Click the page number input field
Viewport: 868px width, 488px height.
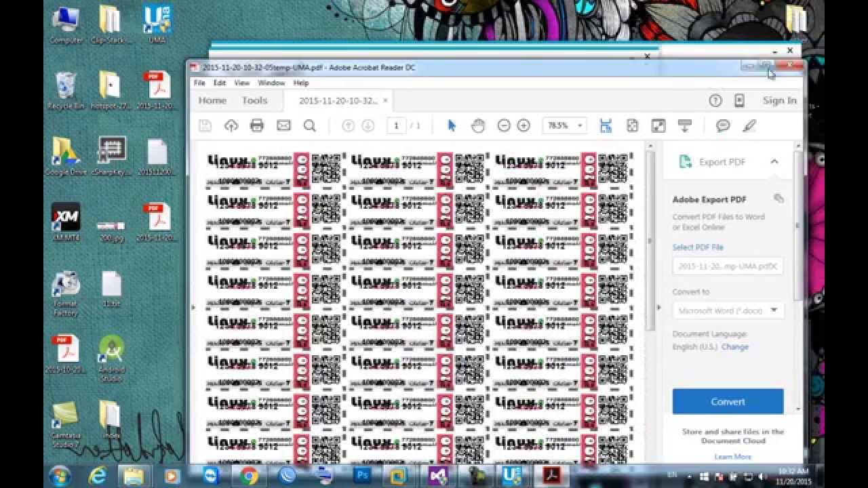[396, 125]
